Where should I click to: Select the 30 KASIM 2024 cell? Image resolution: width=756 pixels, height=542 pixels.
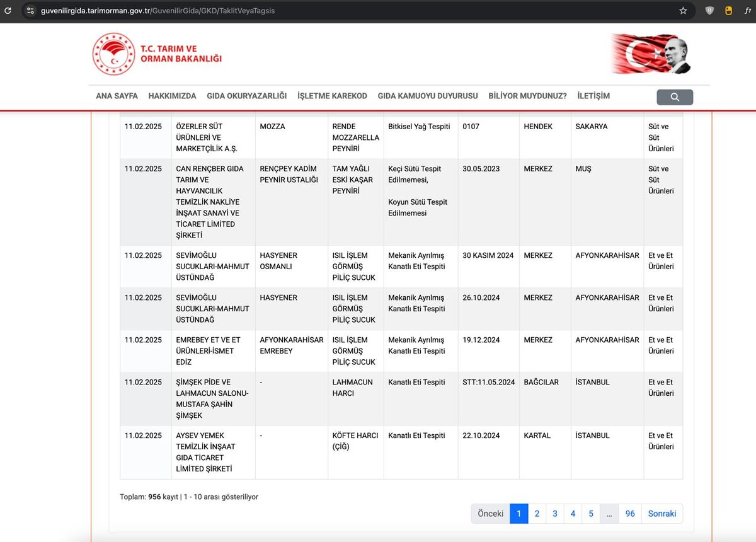[488, 267]
